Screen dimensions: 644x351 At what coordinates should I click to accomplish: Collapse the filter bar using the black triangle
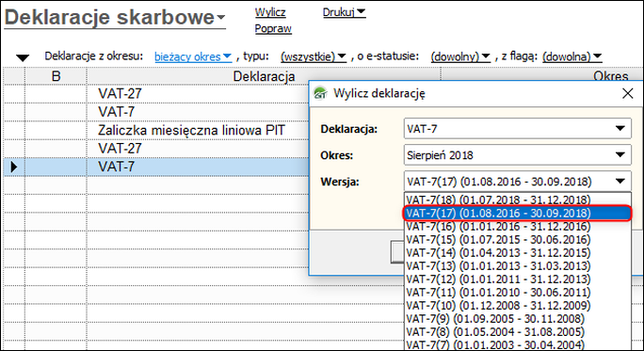click(x=23, y=58)
